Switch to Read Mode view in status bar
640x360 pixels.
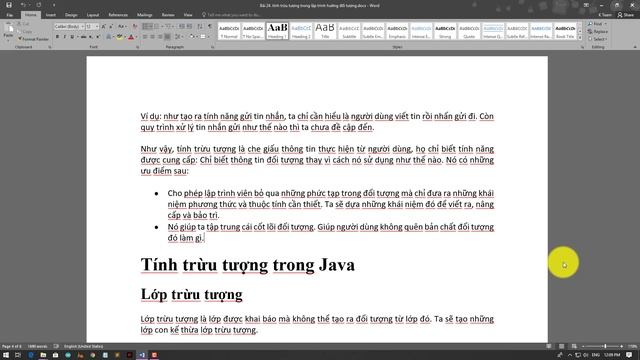coord(549,346)
